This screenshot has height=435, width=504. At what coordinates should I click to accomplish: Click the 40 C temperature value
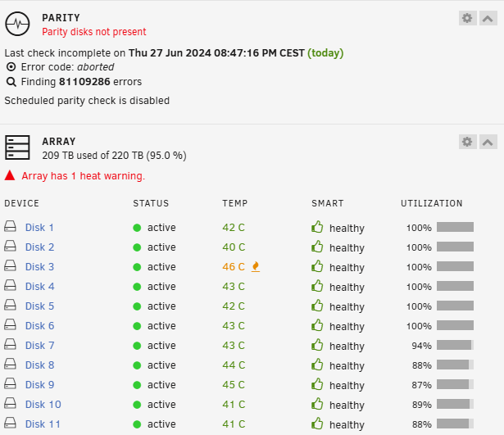pos(234,247)
